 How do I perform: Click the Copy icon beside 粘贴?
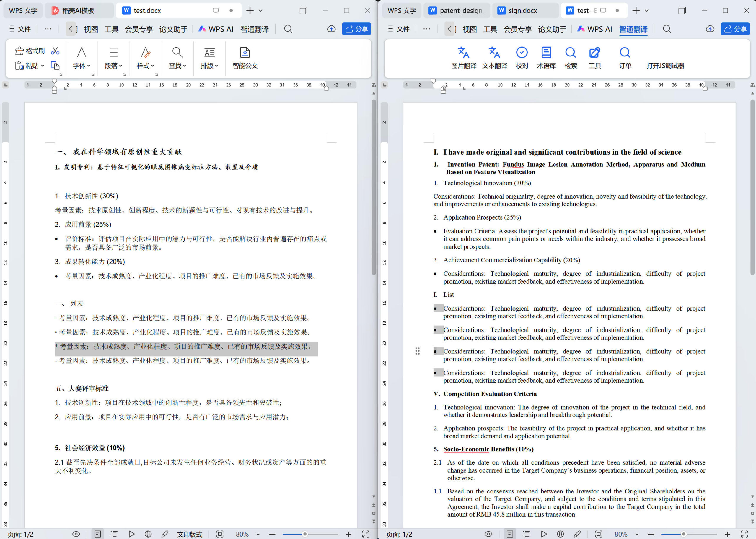pos(55,65)
